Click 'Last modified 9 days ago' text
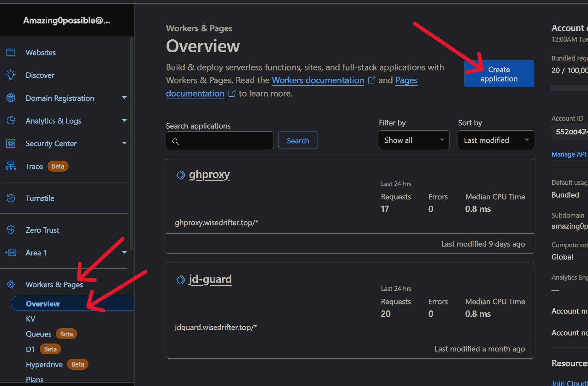Screen dimensions: 588x386 click(483, 244)
